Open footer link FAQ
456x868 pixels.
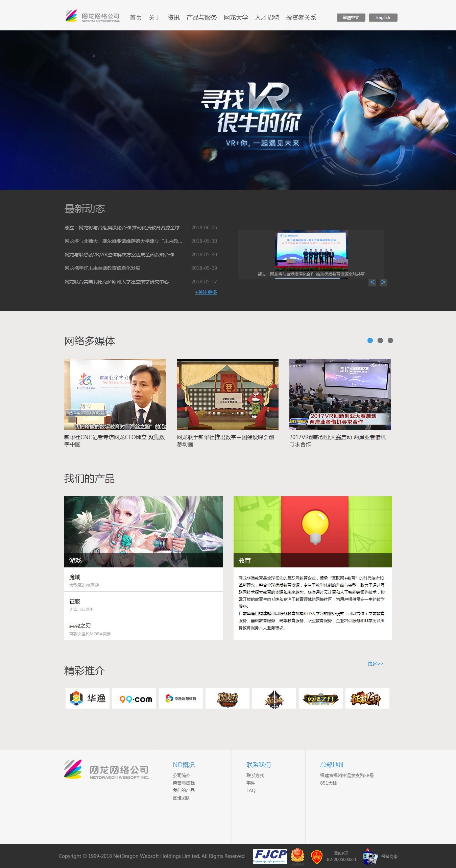pos(251,790)
